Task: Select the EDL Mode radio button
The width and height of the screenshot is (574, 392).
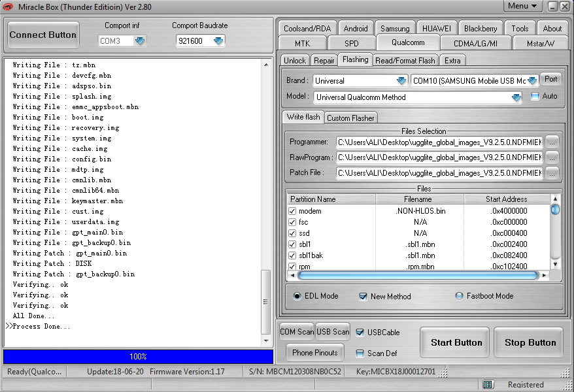Action: 297,296
